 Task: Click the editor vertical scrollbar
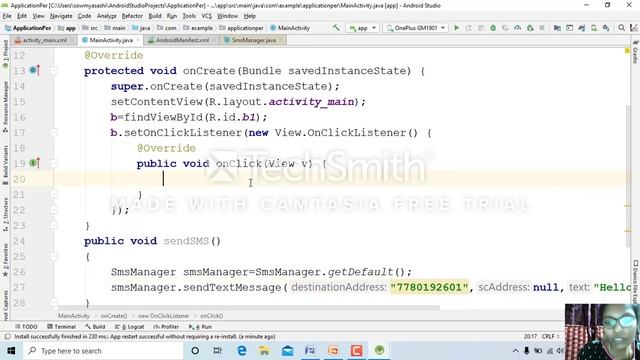click(x=627, y=176)
